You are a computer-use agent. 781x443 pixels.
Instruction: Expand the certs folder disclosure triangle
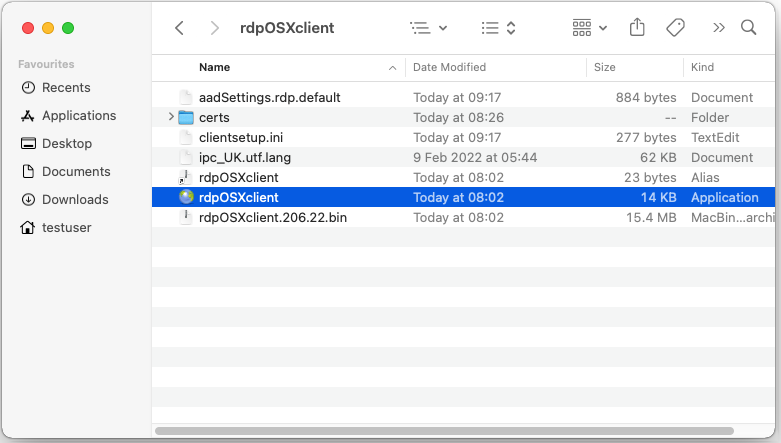tap(172, 118)
